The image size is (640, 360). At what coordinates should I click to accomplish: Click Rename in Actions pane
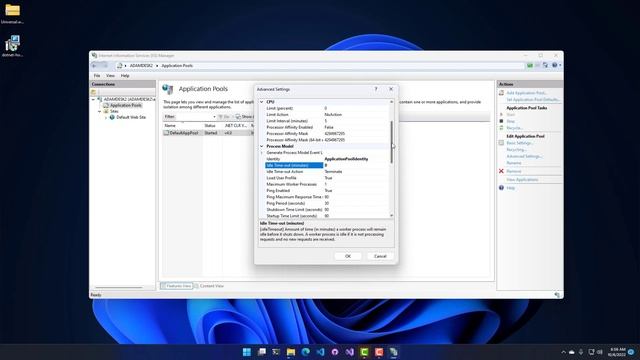(514, 163)
